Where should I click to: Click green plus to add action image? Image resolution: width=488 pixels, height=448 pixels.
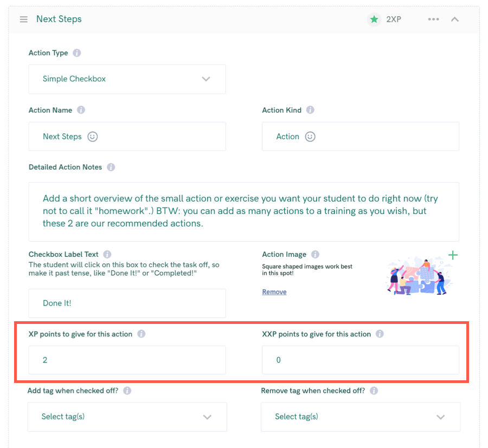point(453,255)
